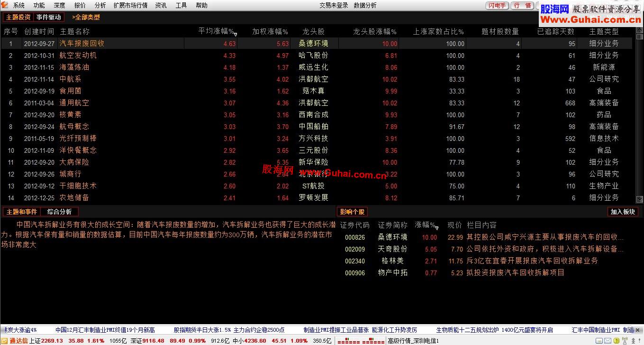Click the exclamation mark icon in status bar
The width and height of the screenshot is (644, 345).
[x=639, y=341]
